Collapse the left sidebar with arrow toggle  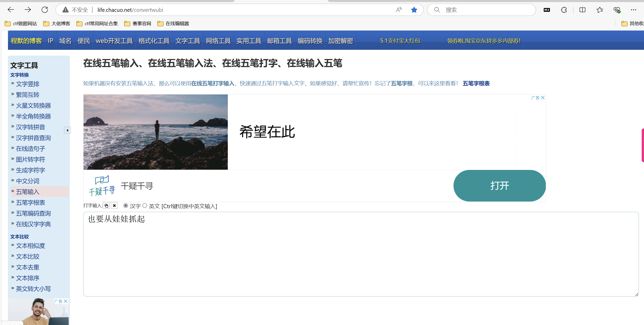tap(67, 130)
